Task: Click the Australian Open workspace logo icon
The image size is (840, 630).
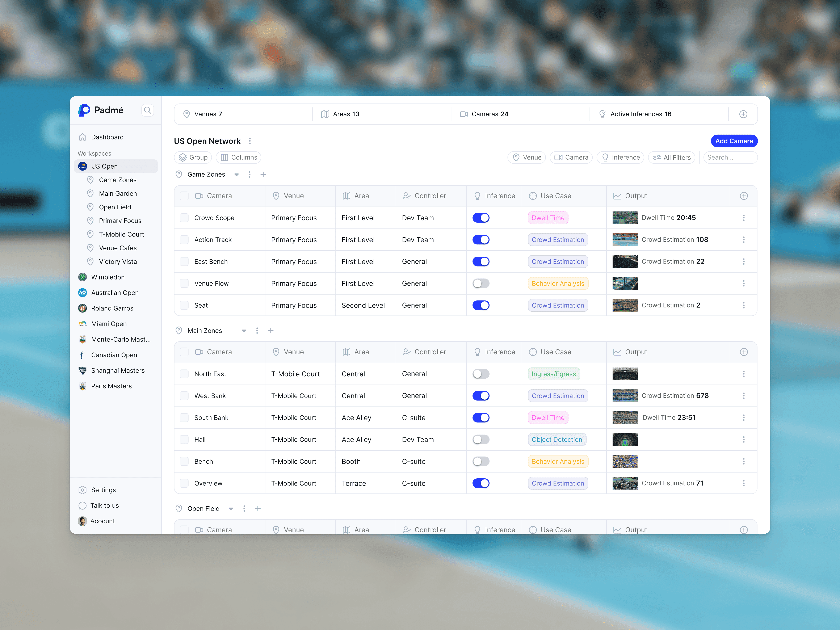Action: (82, 293)
